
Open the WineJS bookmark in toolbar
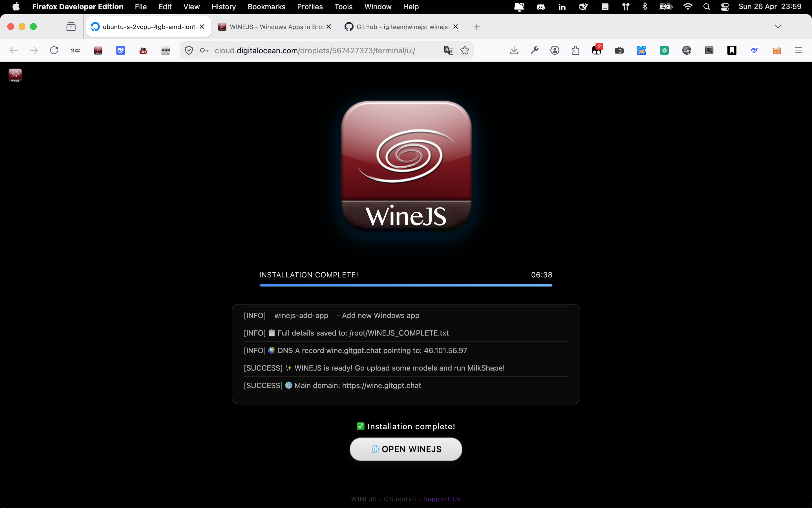(98, 51)
